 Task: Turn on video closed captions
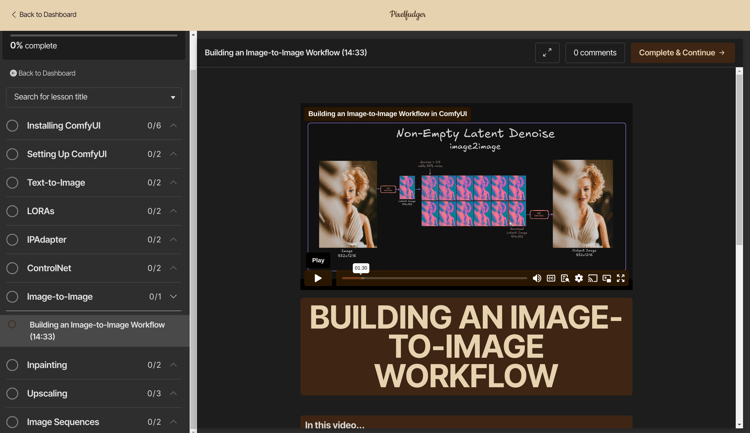tap(551, 279)
